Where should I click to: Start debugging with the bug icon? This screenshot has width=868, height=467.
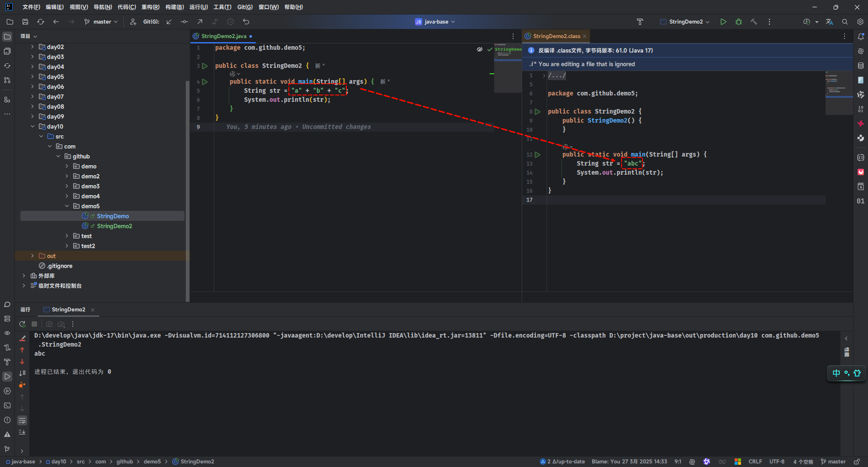click(x=739, y=22)
